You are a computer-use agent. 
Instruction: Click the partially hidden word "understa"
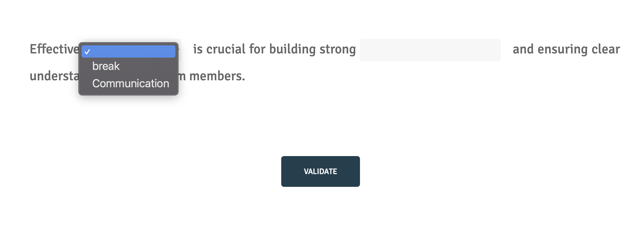click(x=54, y=76)
